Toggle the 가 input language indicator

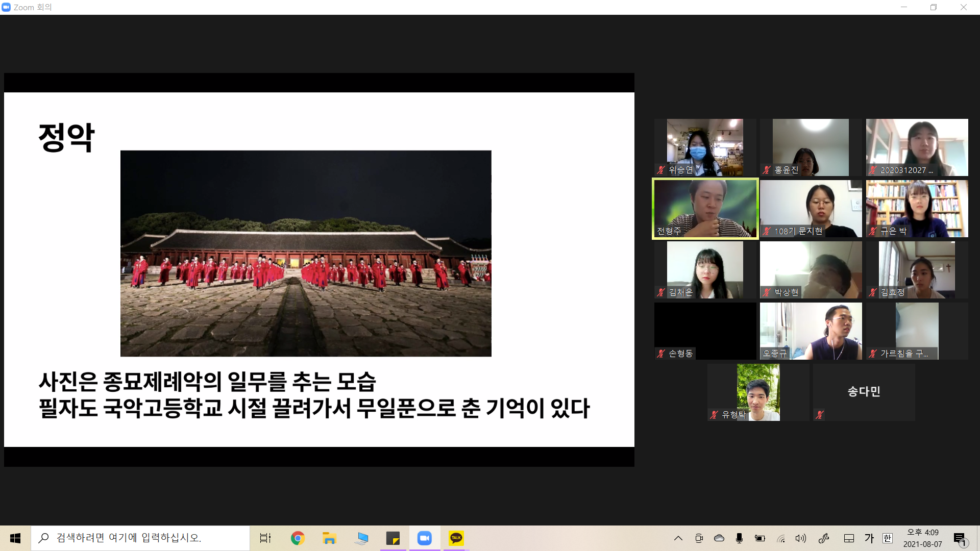(x=869, y=538)
